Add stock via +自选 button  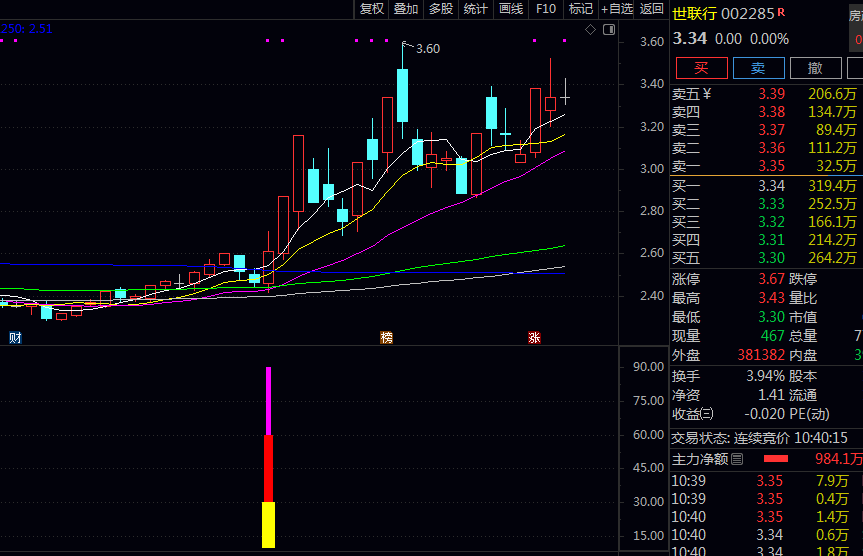(x=616, y=9)
